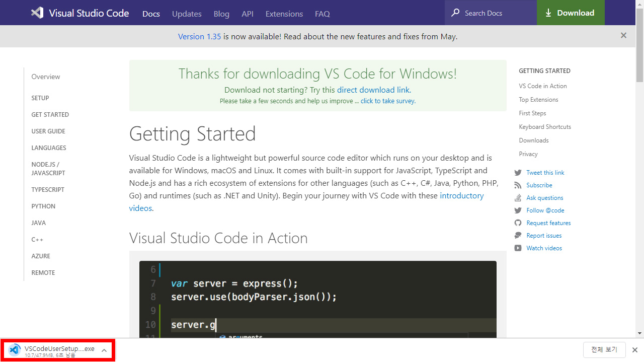Viewport: 644px width, 362px height.
Task: Jump to First Steps section
Action: (532, 113)
